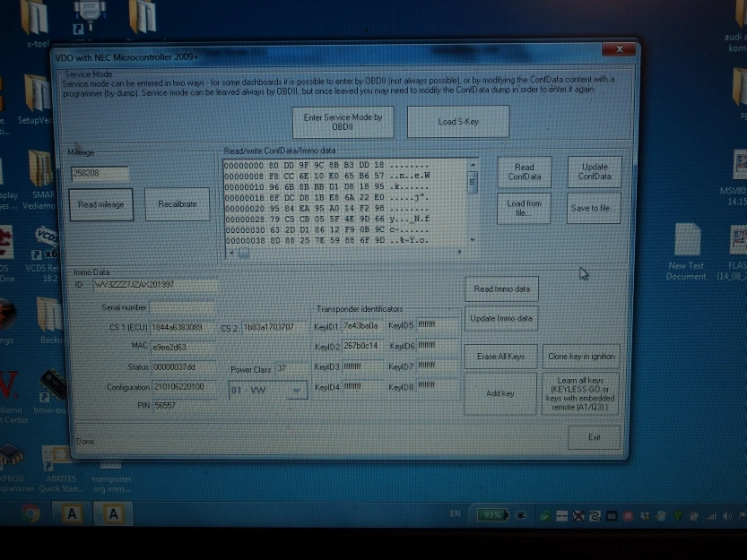Viewport: 747px width, 560px height.
Task: Click the KeyID2 field 267b0c14
Action: [362, 346]
